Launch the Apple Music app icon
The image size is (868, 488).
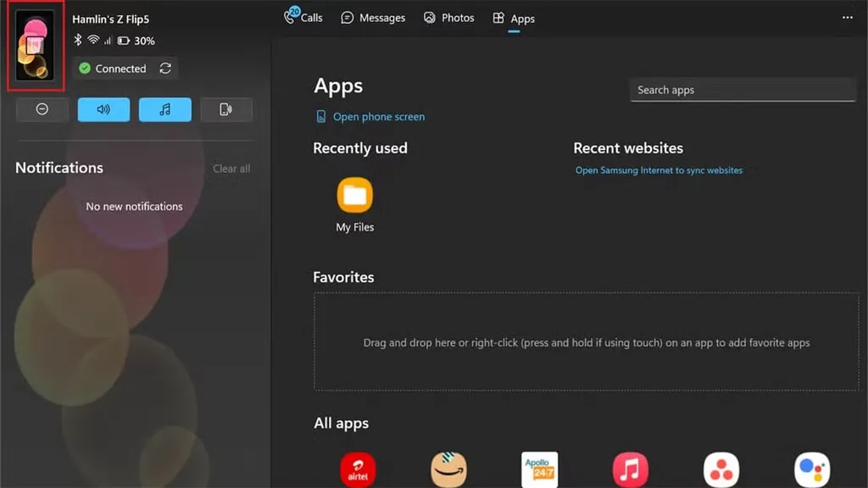631,468
